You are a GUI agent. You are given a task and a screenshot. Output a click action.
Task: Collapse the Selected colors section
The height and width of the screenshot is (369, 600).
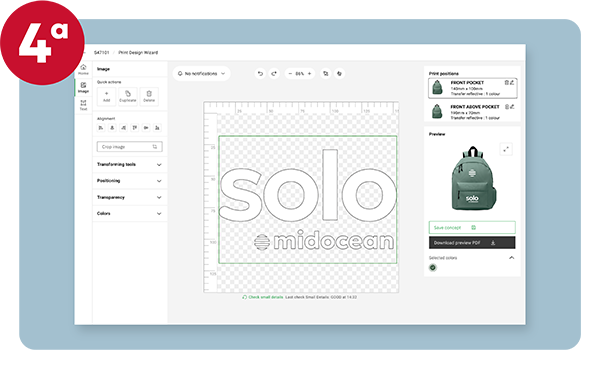click(x=512, y=258)
